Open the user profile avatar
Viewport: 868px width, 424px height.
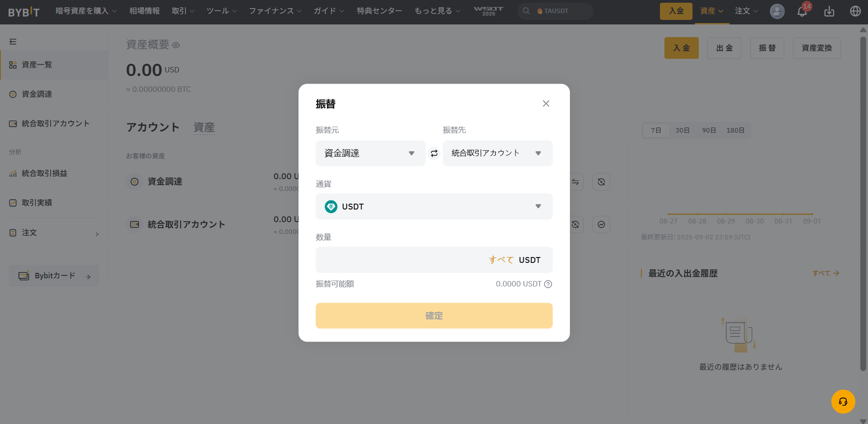[x=777, y=11]
